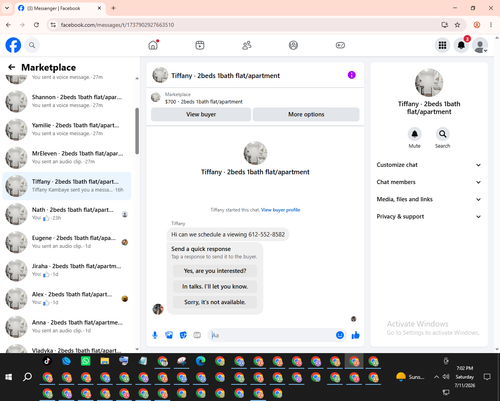Open the account dropdown avatar
The height and width of the screenshot is (401, 500).
(480, 45)
